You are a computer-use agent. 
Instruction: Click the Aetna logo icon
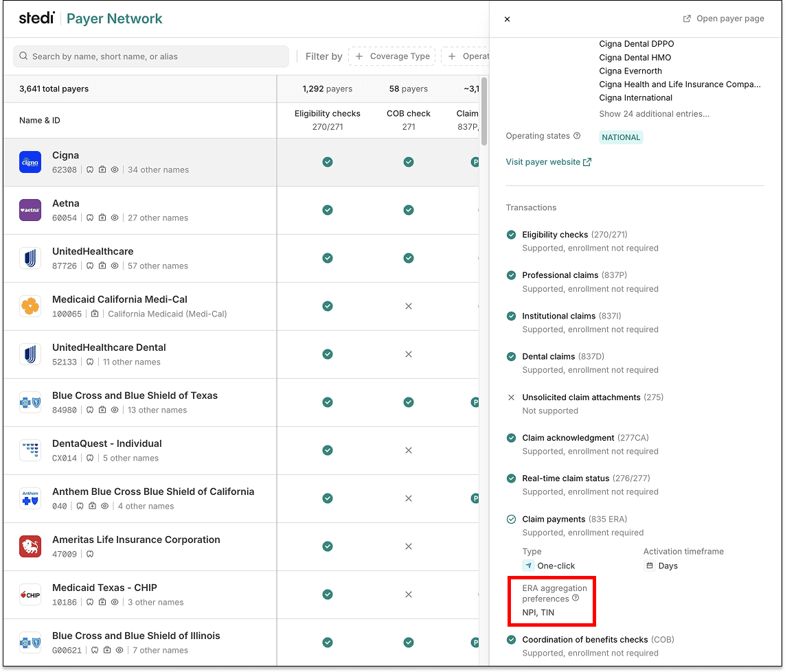coord(30,210)
